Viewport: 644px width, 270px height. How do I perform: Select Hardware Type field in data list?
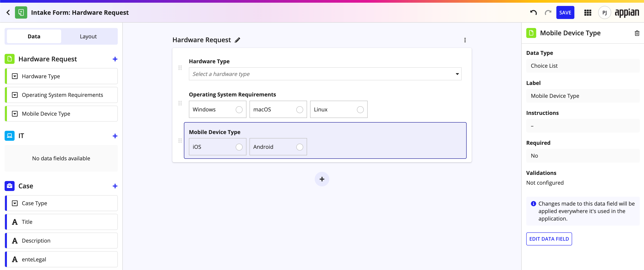[x=61, y=76]
